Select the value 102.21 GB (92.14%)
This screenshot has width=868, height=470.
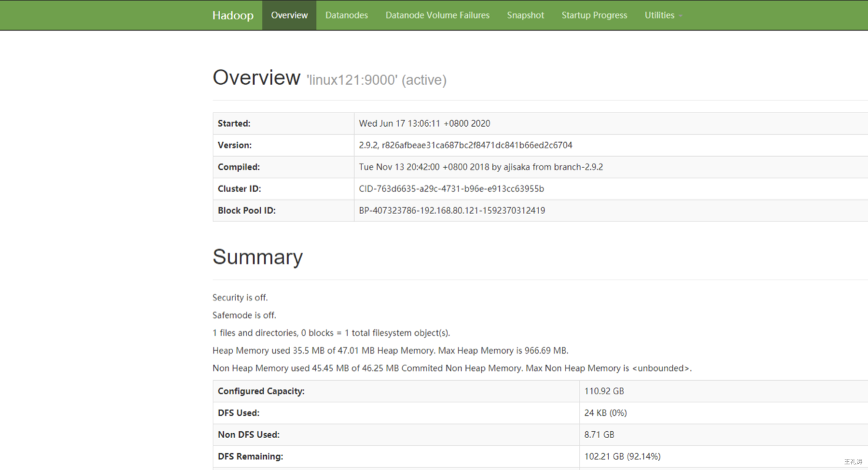(623, 456)
